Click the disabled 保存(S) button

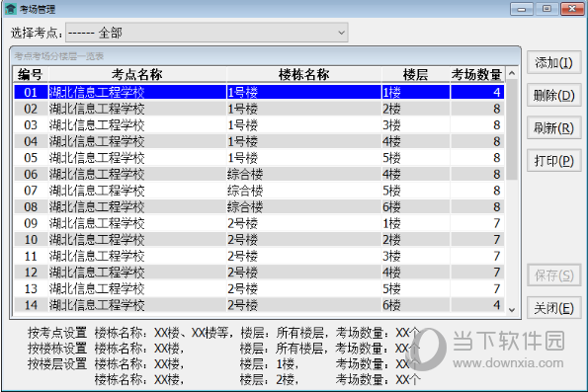pyautogui.click(x=553, y=275)
